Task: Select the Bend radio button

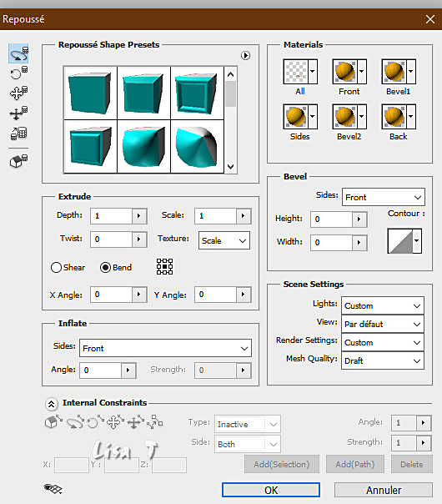Action: [x=105, y=267]
